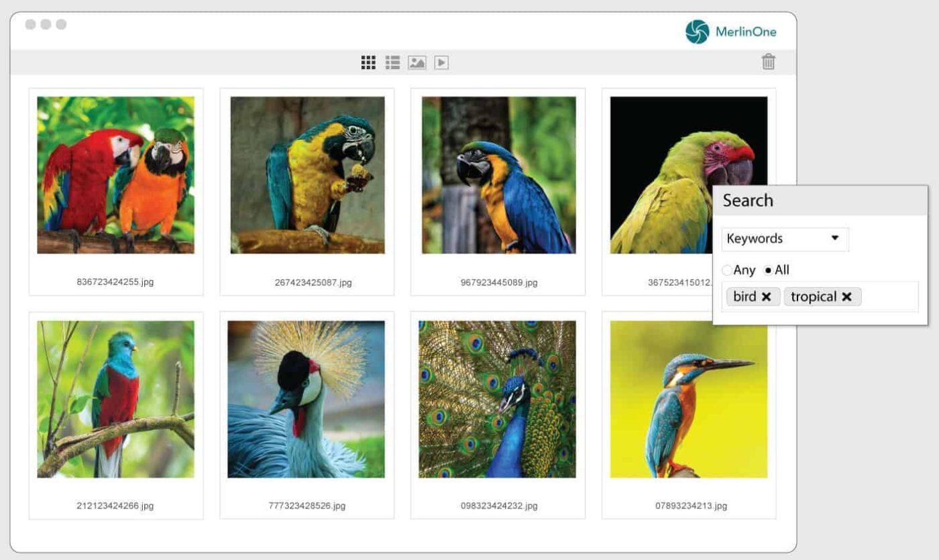The width and height of the screenshot is (939, 560).
Task: Switch to grid view icon
Action: [368, 62]
